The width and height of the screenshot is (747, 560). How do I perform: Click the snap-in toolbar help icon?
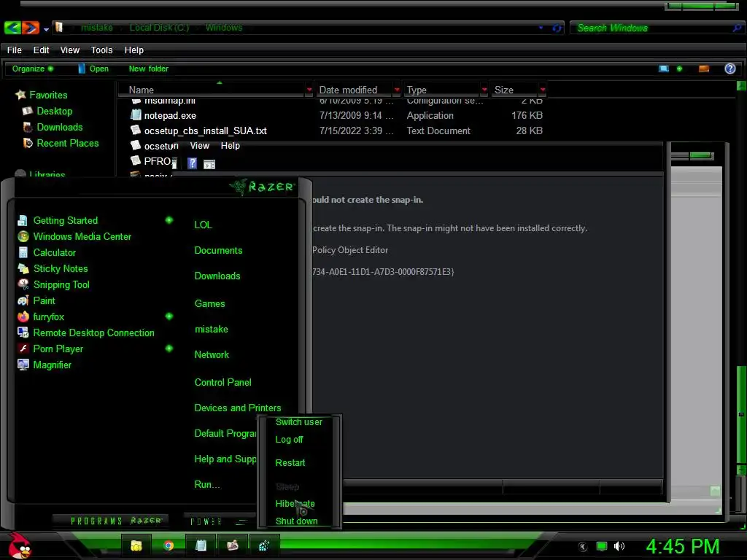pos(192,164)
